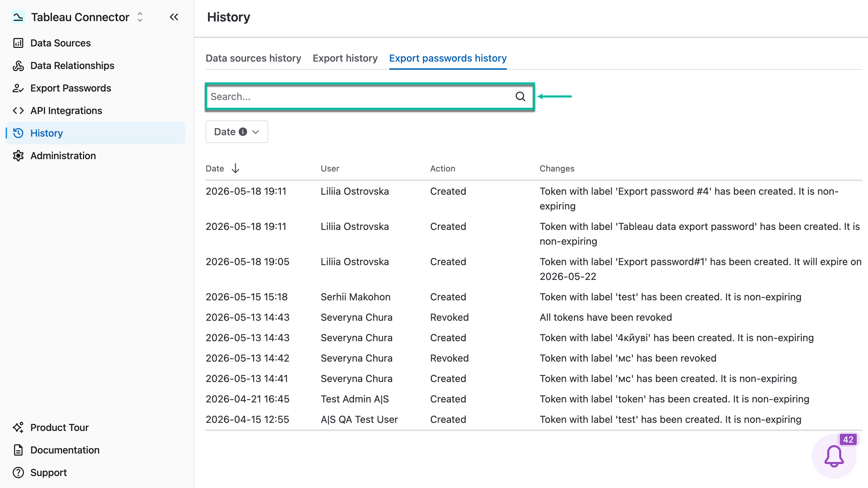Click date 2026-05-15 15:18
Viewport: 868px width, 488px height.
(247, 297)
